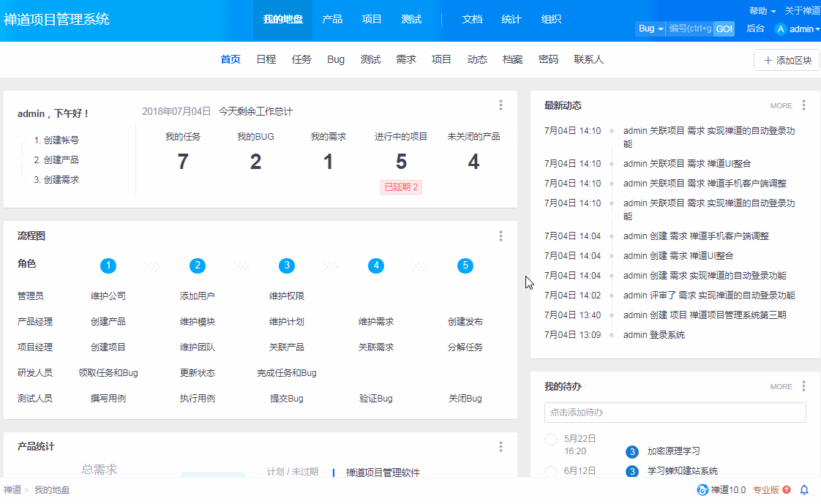Expand the Bug search type dropdown
Screen dimensions: 821x504
651,29
